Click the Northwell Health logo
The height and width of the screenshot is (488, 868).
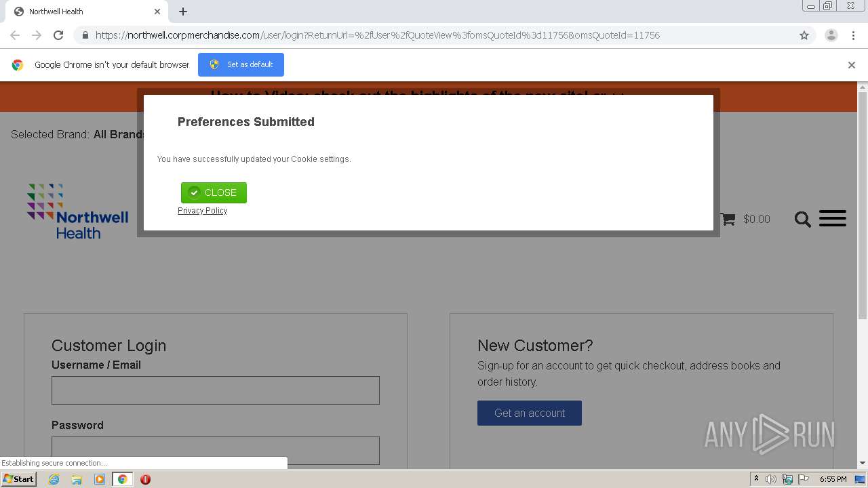77,211
